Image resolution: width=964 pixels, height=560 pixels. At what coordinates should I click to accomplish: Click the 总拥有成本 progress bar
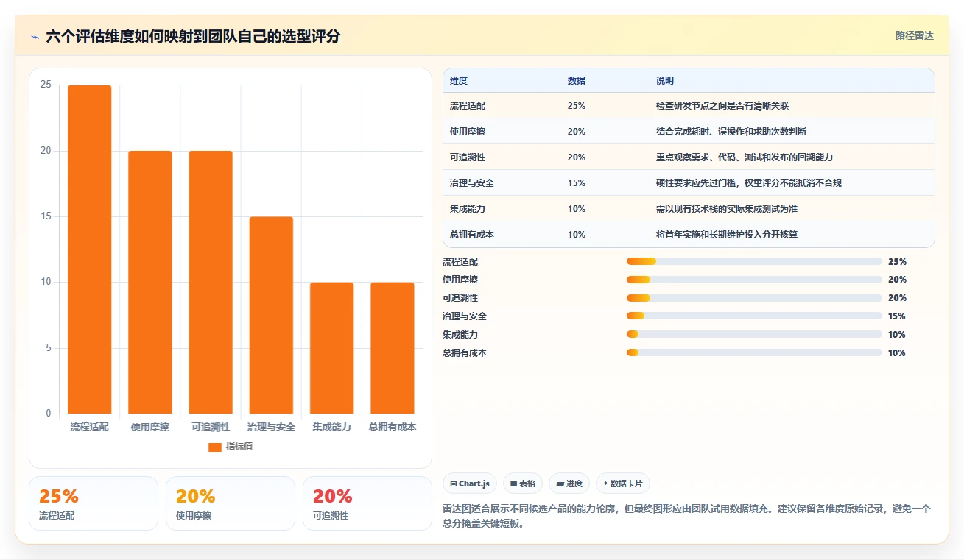(x=754, y=353)
